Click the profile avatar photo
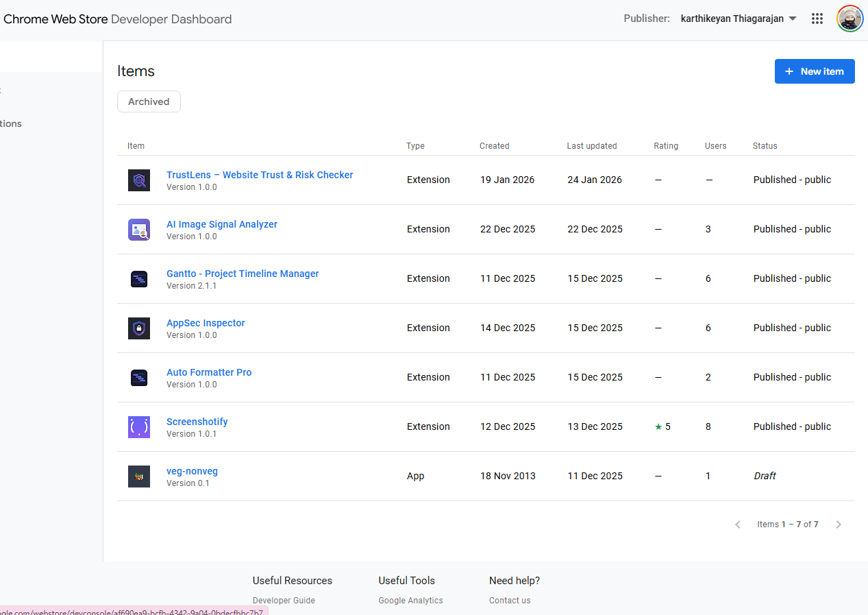Viewport: 868px width, 615px height. 850,19
